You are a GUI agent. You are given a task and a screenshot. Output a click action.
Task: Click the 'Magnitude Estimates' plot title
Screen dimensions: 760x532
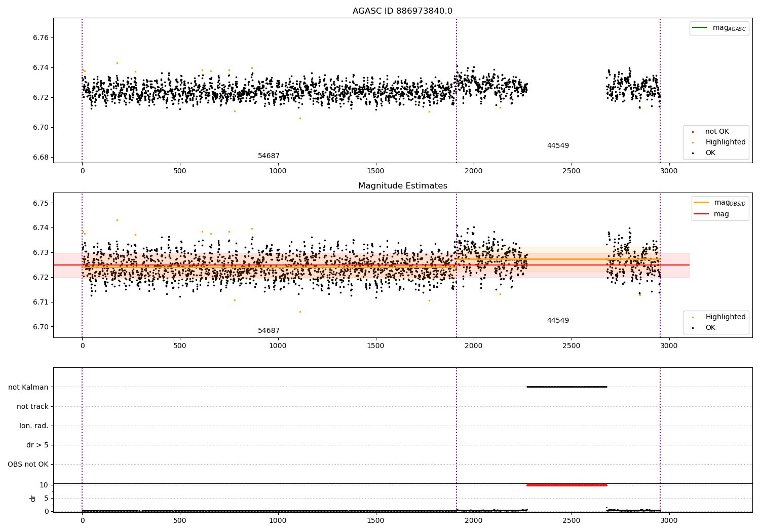pyautogui.click(x=402, y=186)
